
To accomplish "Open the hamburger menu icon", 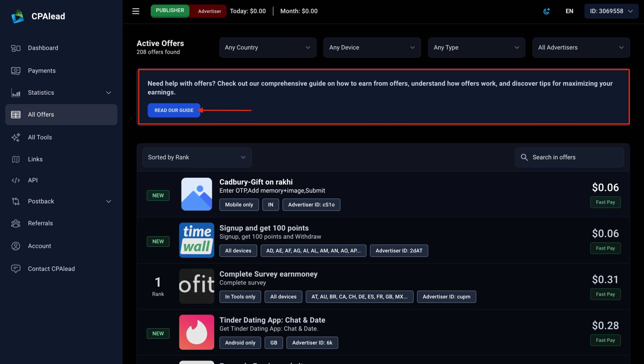I will pos(136,11).
